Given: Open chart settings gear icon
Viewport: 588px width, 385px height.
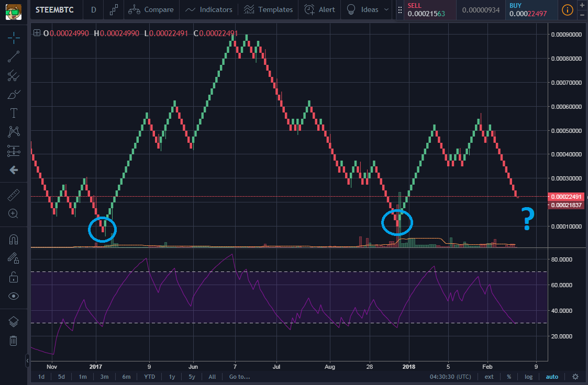Looking at the screenshot, I should tap(575, 377).
